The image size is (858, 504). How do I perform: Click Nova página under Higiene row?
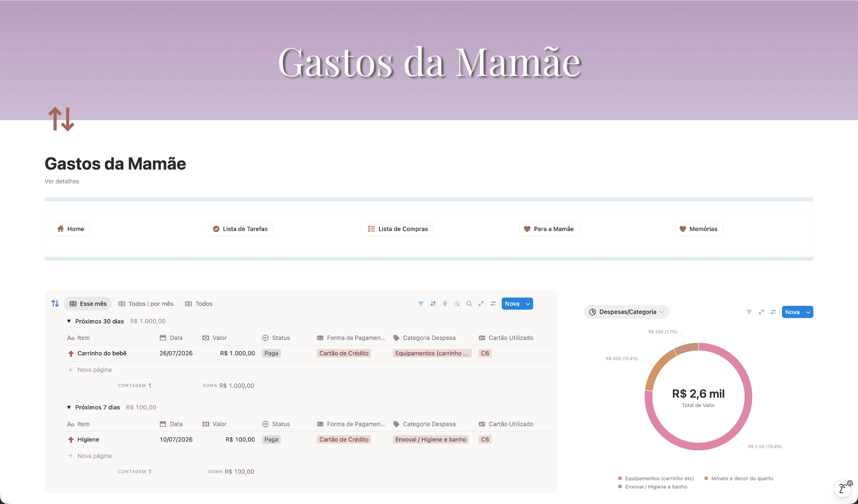(x=94, y=456)
